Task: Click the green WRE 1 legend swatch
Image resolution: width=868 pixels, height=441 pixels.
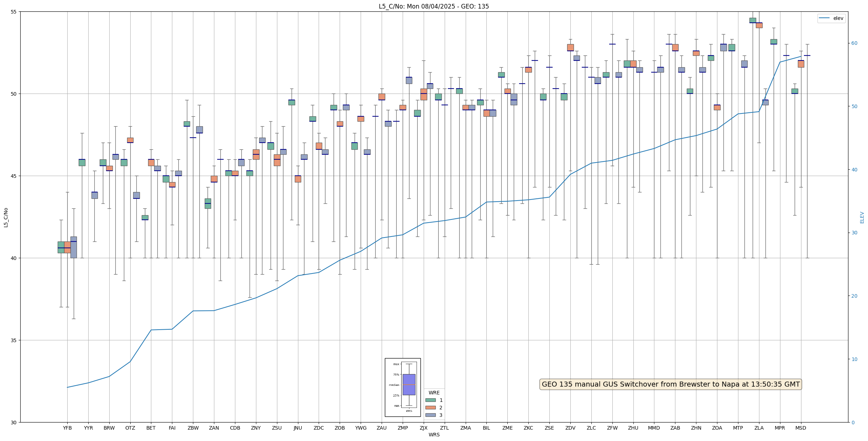Action: [430, 400]
